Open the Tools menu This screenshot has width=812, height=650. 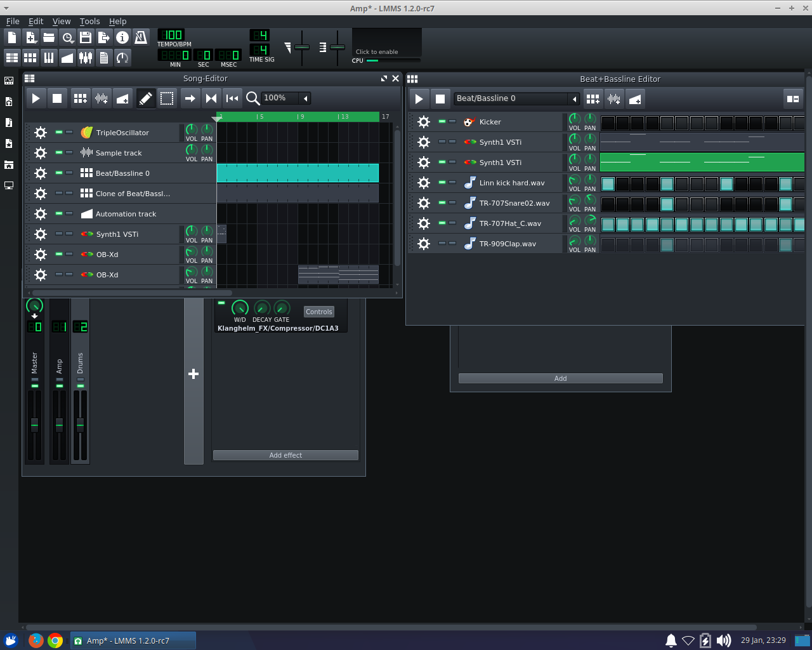coord(89,21)
